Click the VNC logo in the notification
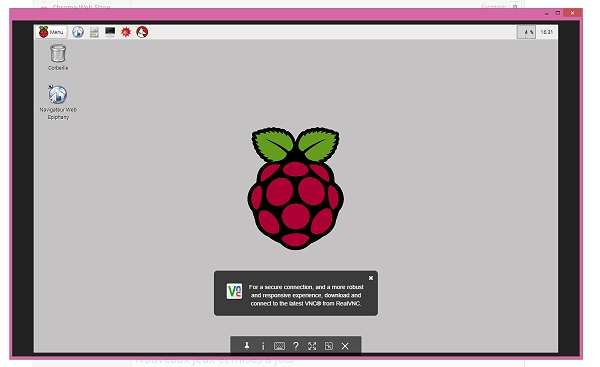The image size is (600, 367). [234, 291]
